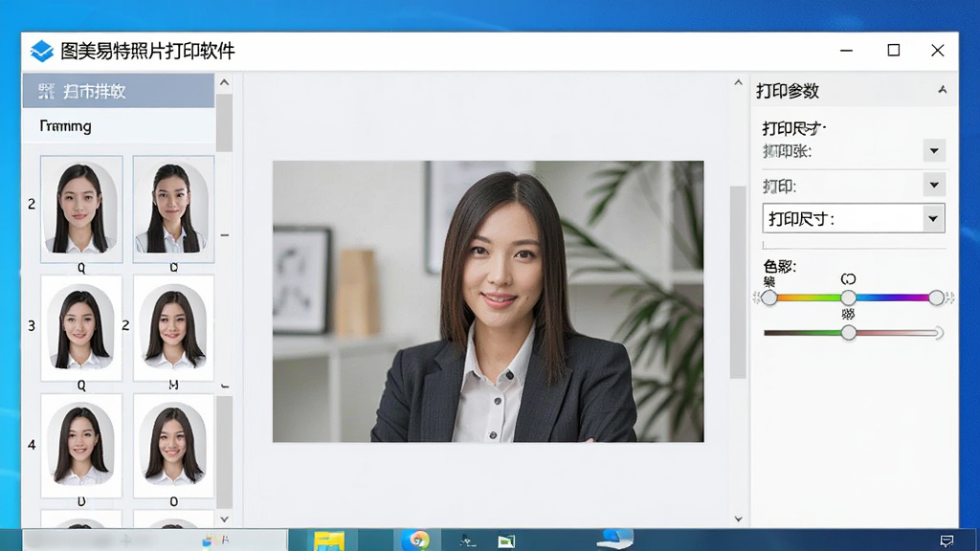Image resolution: width=980 pixels, height=551 pixels.
Task: Click the grid icon in the left panel header
Action: pyautogui.click(x=46, y=91)
